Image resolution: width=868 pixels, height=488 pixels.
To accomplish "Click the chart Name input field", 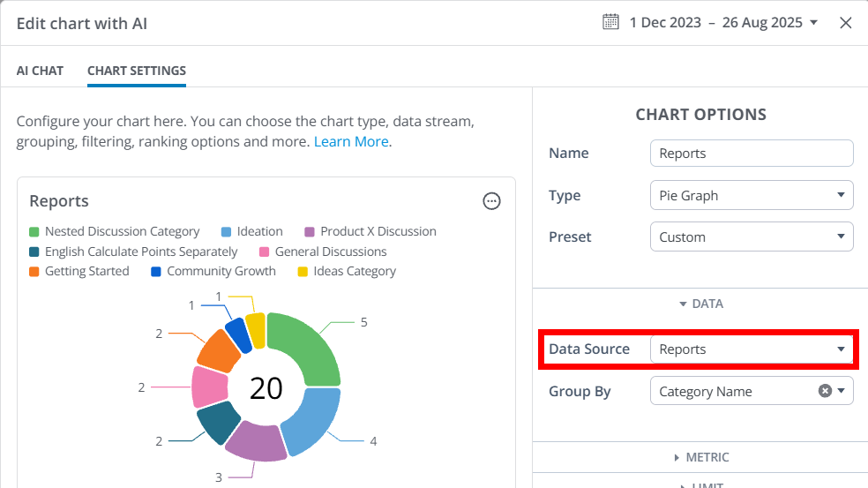I will coord(752,154).
